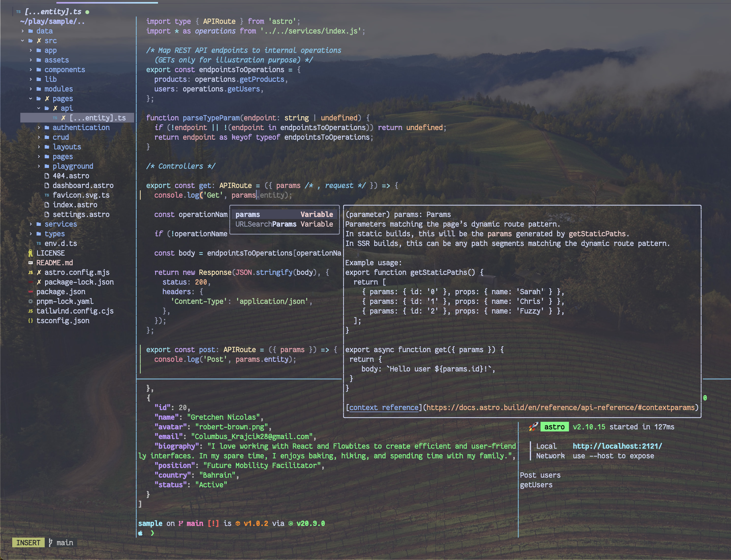Open the context reference docs link
This screenshot has width=731, height=560.
tap(383, 407)
